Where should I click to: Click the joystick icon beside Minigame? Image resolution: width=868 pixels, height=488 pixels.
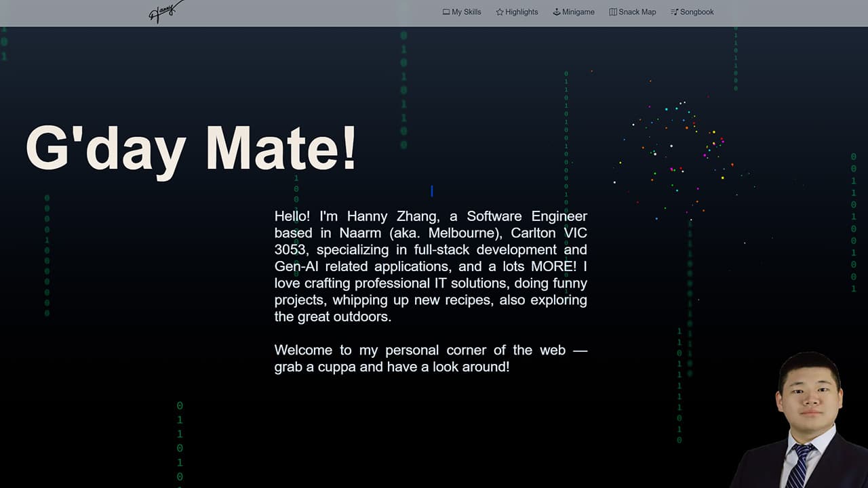click(557, 12)
